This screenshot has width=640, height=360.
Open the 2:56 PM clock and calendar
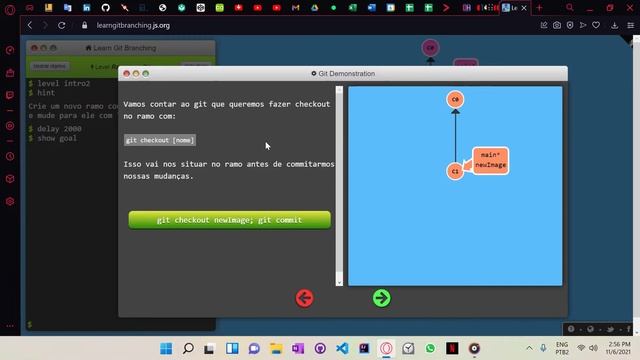[x=618, y=348]
